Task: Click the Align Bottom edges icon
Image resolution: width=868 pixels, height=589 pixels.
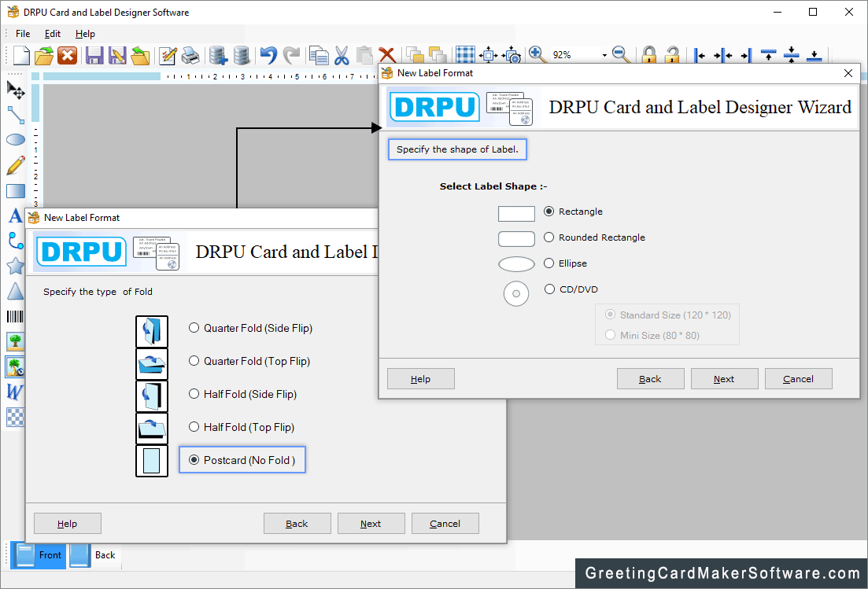Action: pos(814,55)
